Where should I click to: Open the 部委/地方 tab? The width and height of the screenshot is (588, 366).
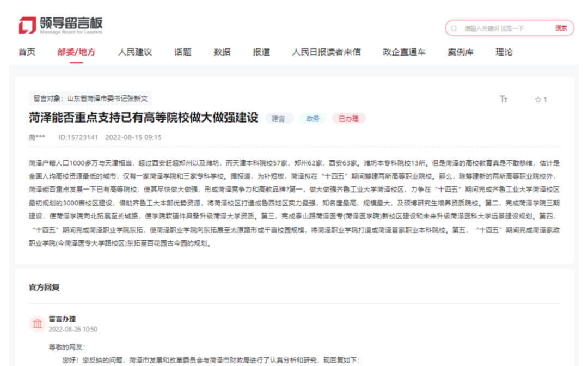pos(76,52)
